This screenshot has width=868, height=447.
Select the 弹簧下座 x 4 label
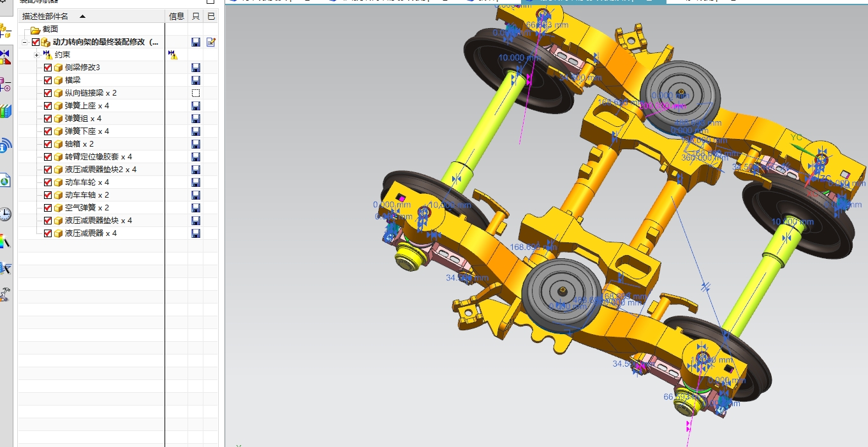coord(87,131)
